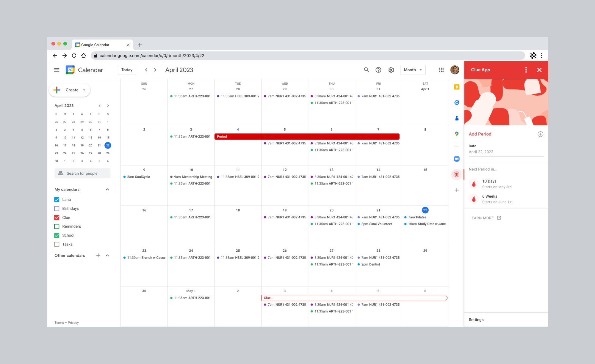Screen dimensions: 595x364
Task: Open the Google apps grid
Action: click(441, 70)
